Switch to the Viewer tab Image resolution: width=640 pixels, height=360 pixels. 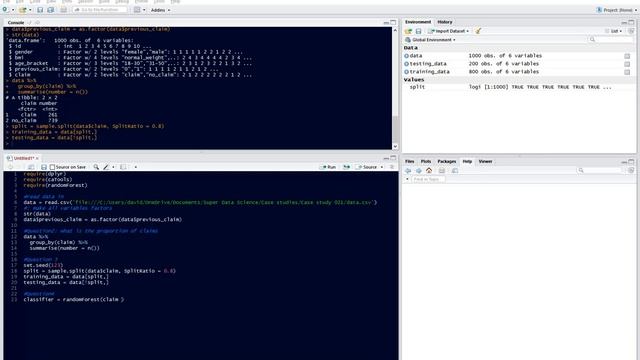point(485,162)
